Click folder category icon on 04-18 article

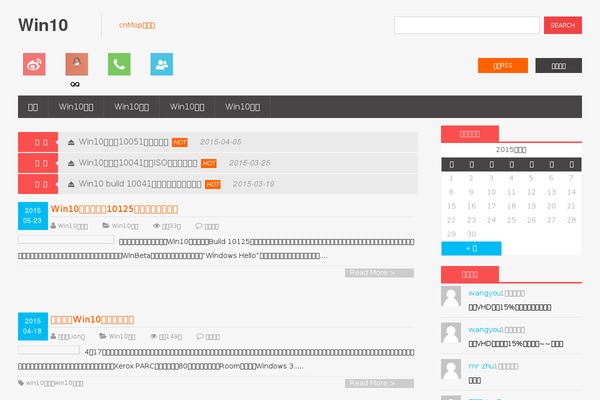(103, 336)
